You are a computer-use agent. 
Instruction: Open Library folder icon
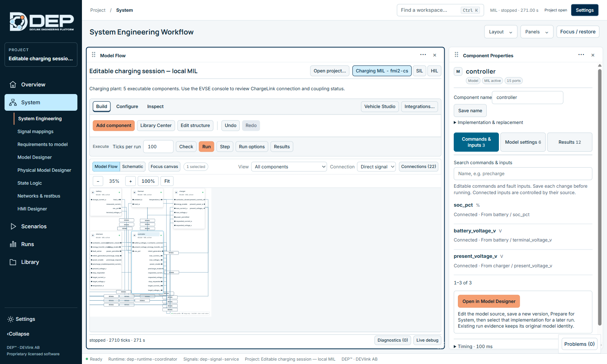click(13, 262)
